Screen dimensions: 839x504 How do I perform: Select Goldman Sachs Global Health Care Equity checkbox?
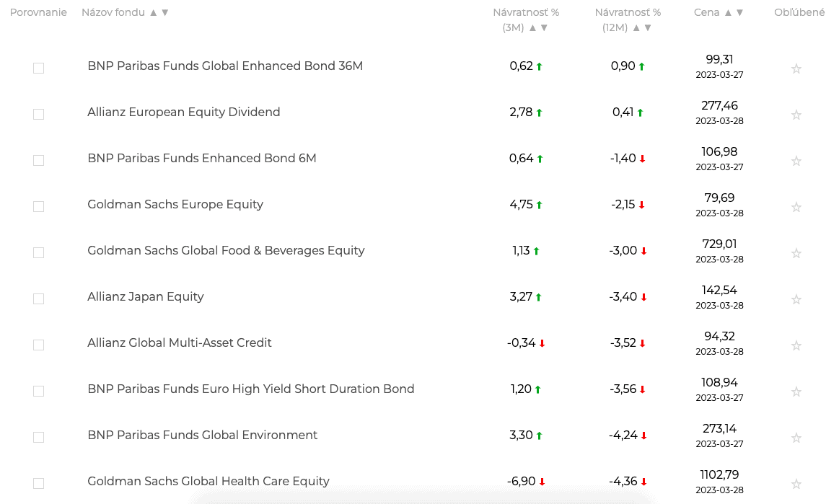point(38,483)
